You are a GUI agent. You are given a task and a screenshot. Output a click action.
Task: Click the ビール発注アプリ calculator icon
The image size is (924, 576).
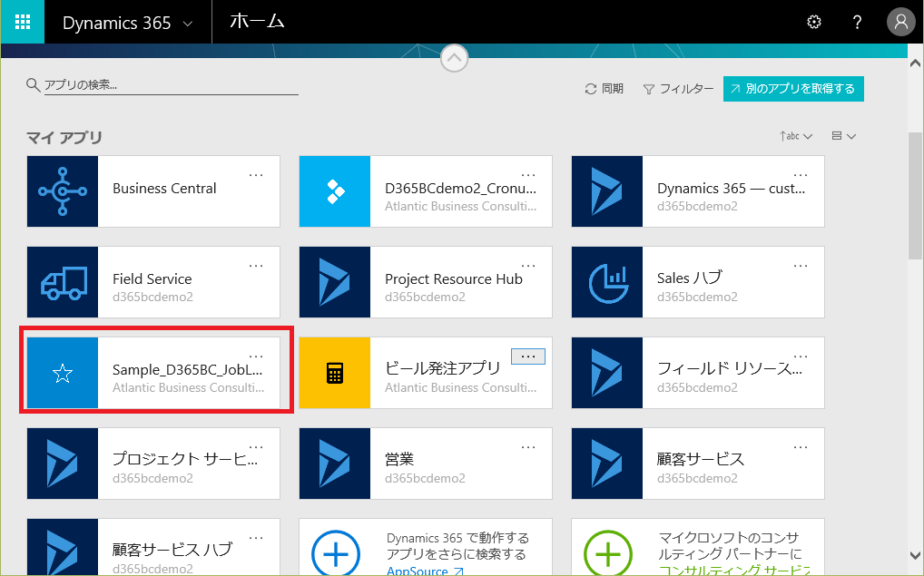coord(335,373)
